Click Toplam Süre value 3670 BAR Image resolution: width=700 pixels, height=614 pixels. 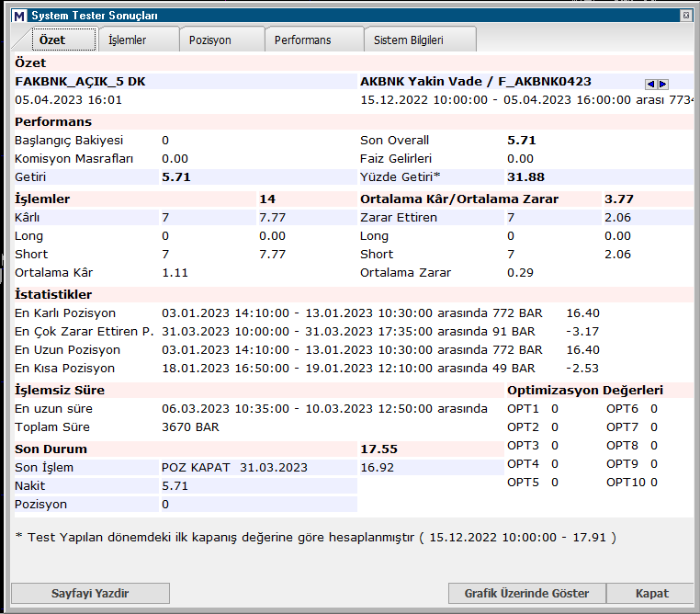[190, 426]
